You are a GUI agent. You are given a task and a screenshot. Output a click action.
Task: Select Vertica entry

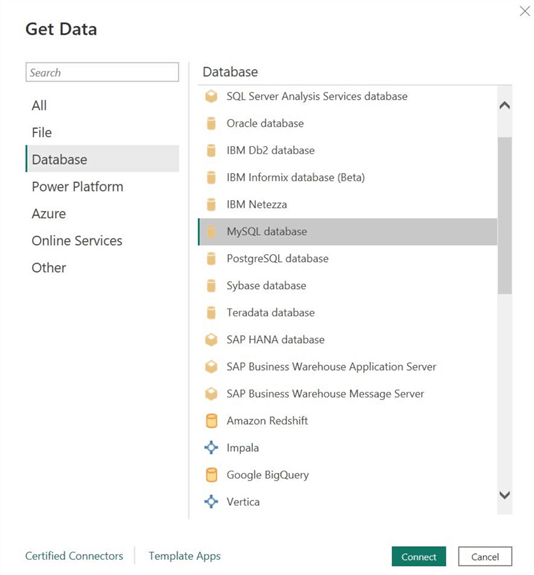point(348,502)
